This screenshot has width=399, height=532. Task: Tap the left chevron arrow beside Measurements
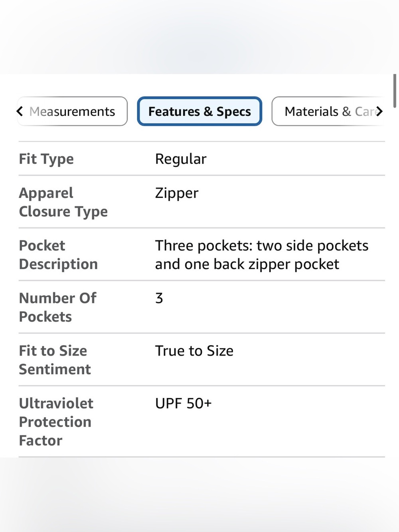pos(20,111)
